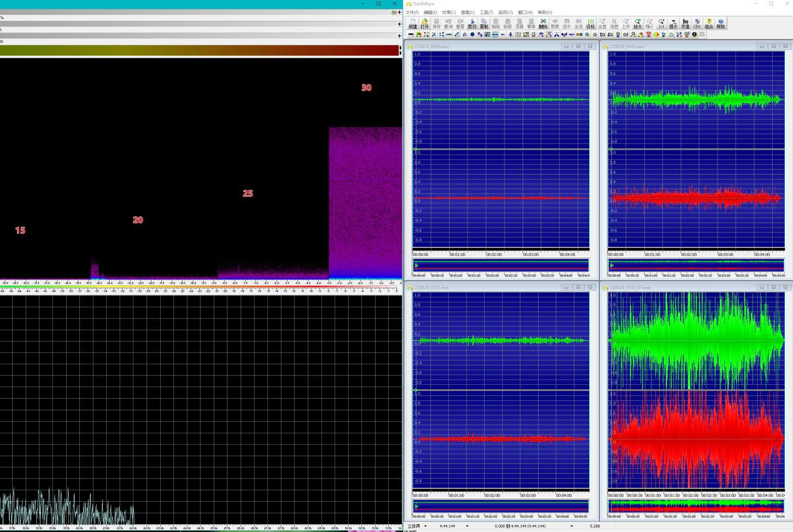Open CD reader with CDX icon
This screenshot has width=793, height=532.
[x=697, y=24]
